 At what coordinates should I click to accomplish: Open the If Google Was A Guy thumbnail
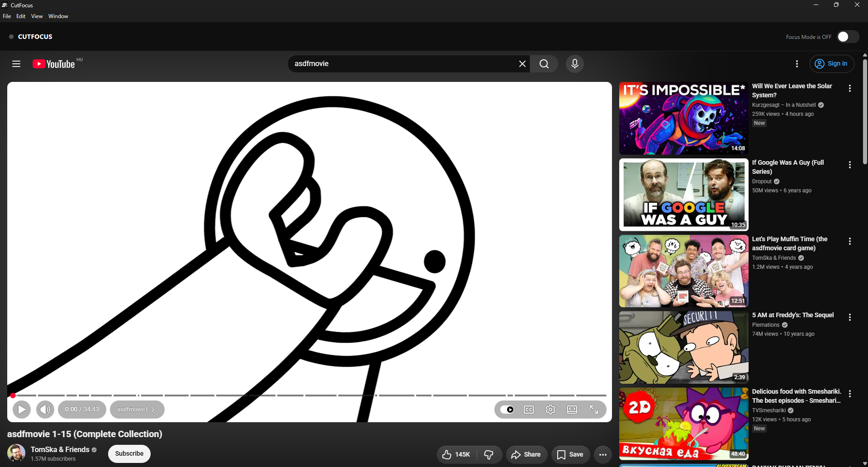(x=683, y=195)
